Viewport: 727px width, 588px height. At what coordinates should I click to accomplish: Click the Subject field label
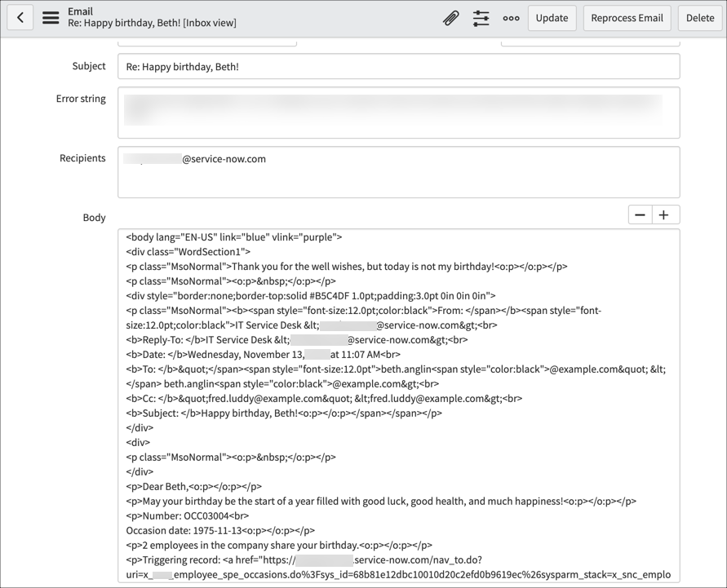coord(88,66)
